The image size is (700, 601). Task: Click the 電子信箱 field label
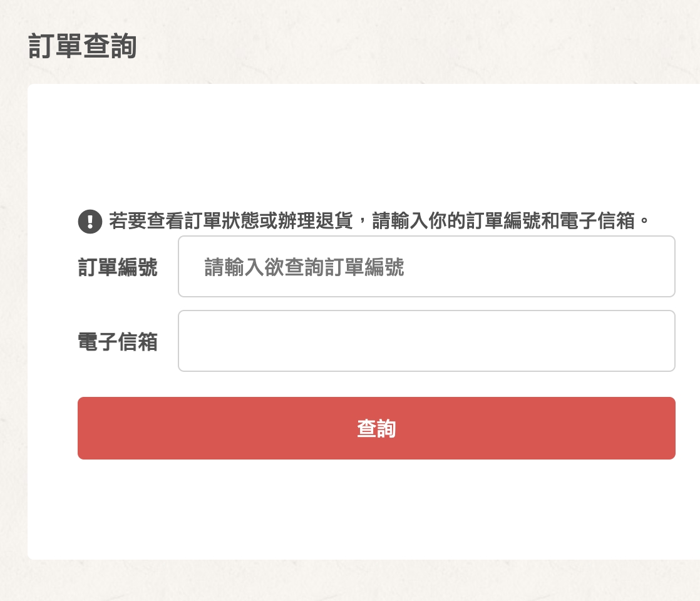[x=118, y=342]
